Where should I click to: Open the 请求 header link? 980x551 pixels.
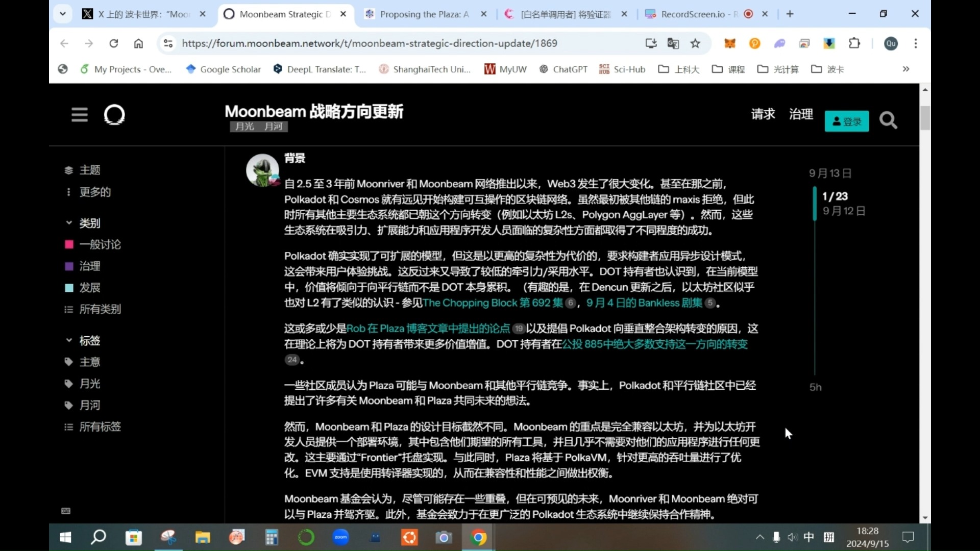point(763,114)
